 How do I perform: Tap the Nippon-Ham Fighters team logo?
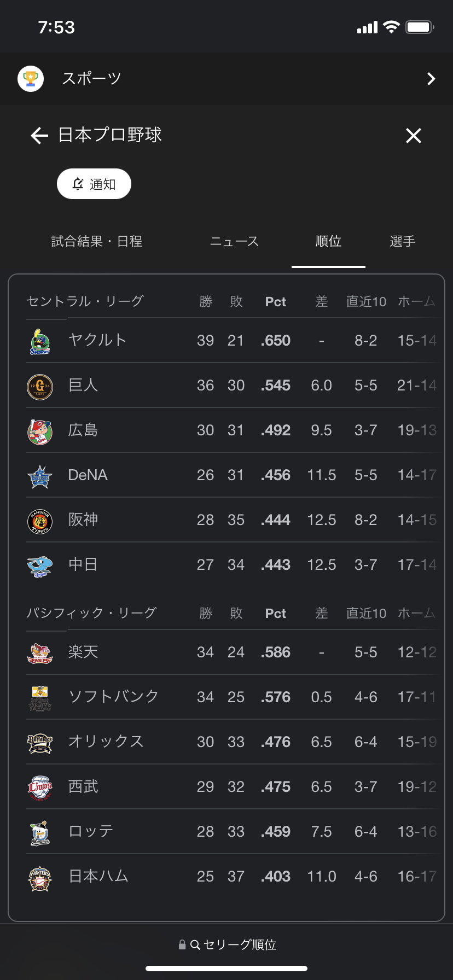point(40,878)
